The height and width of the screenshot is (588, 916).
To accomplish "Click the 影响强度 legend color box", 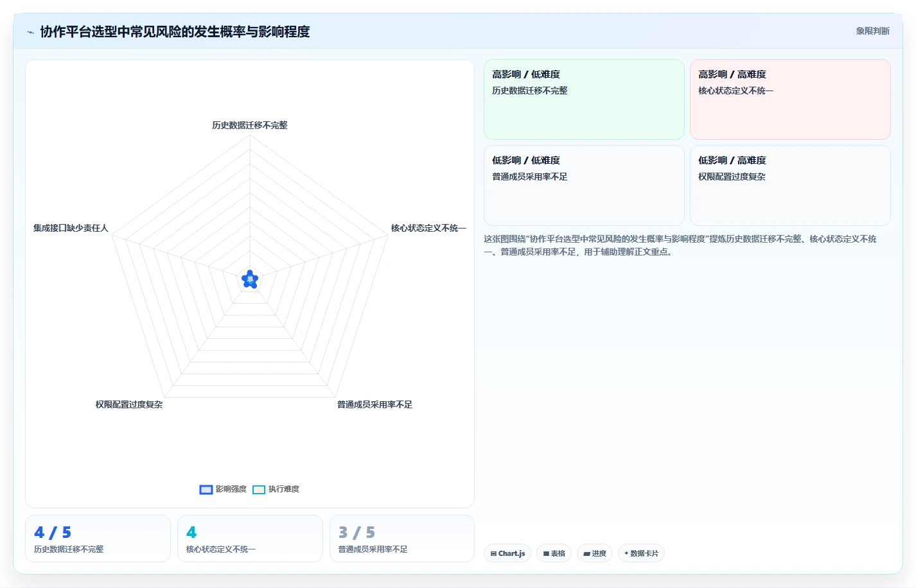I will 206,490.
